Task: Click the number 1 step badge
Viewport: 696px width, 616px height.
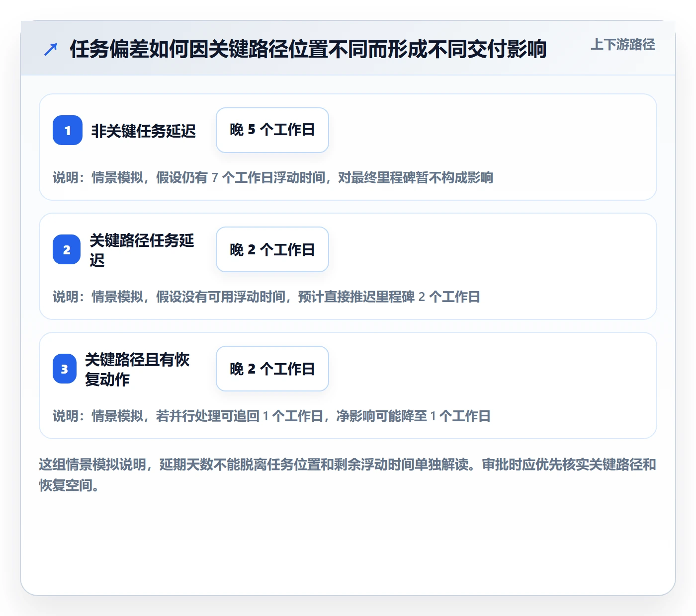Action: pos(68,130)
